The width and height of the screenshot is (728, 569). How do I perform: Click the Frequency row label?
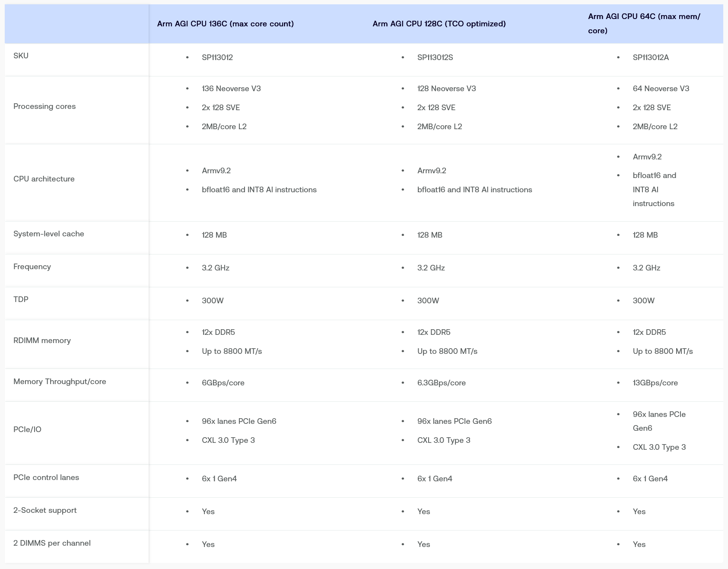[32, 267]
